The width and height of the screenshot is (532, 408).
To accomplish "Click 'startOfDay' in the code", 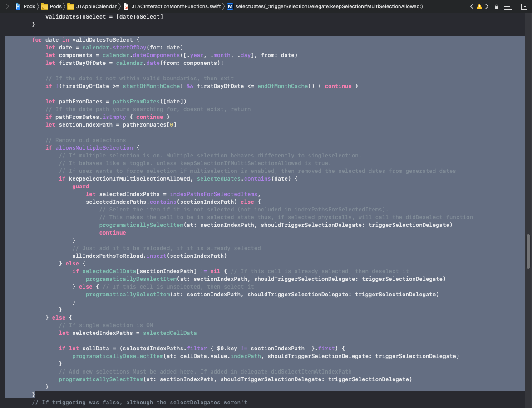I will coord(129,48).
